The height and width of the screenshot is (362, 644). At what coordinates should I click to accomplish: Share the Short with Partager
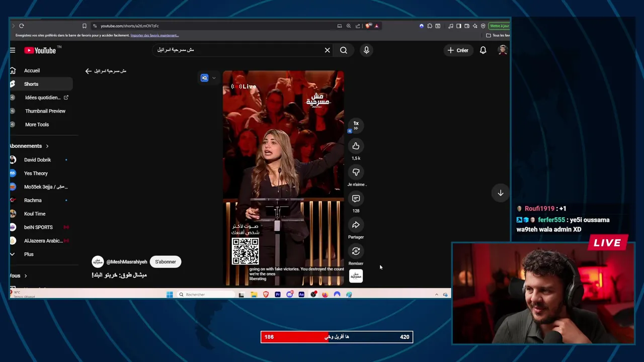click(356, 225)
